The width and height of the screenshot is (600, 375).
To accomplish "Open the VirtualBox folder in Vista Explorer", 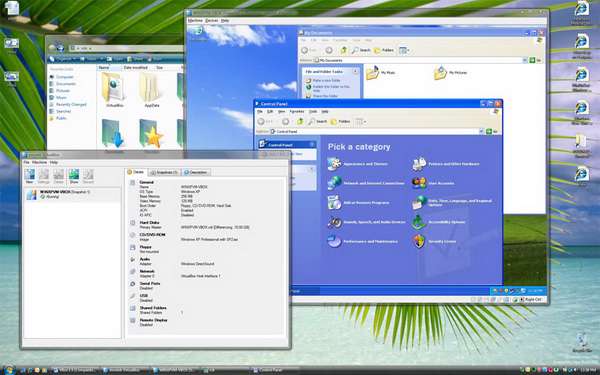I will tap(114, 89).
